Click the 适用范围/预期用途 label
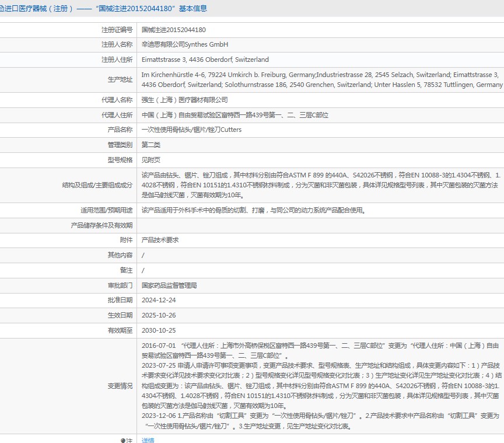Screen dimensions: 504x443 click(x=107, y=210)
